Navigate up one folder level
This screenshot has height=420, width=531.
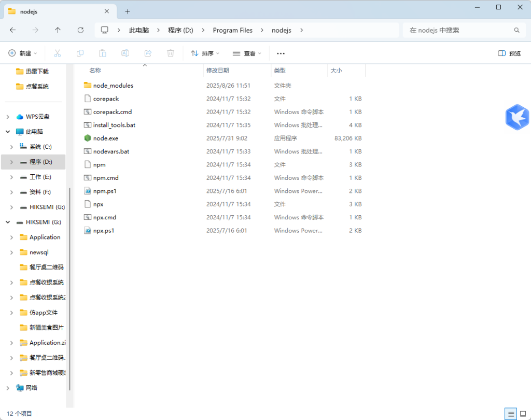click(x=58, y=30)
